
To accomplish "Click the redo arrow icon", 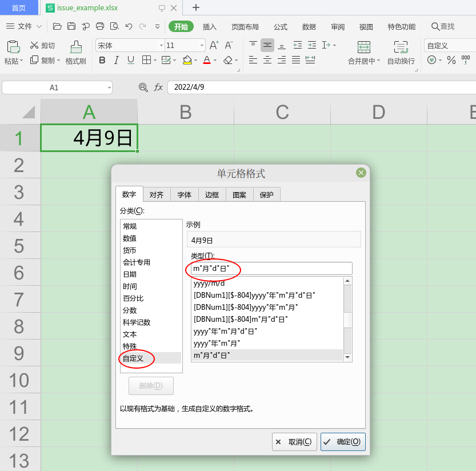I will click(143, 26).
